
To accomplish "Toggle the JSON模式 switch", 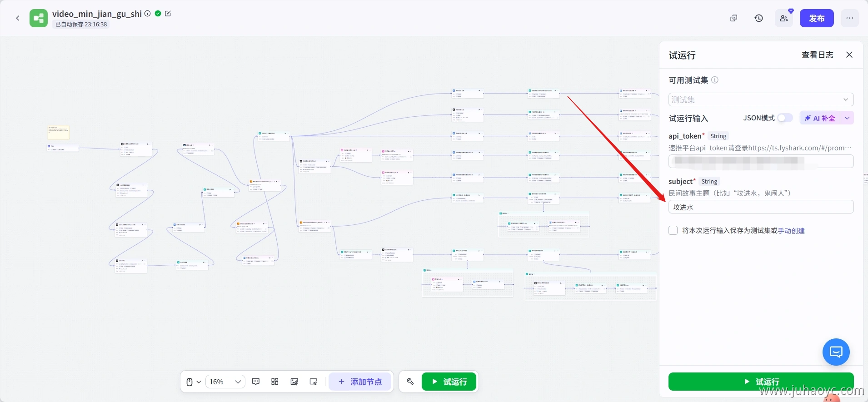I will (x=785, y=118).
